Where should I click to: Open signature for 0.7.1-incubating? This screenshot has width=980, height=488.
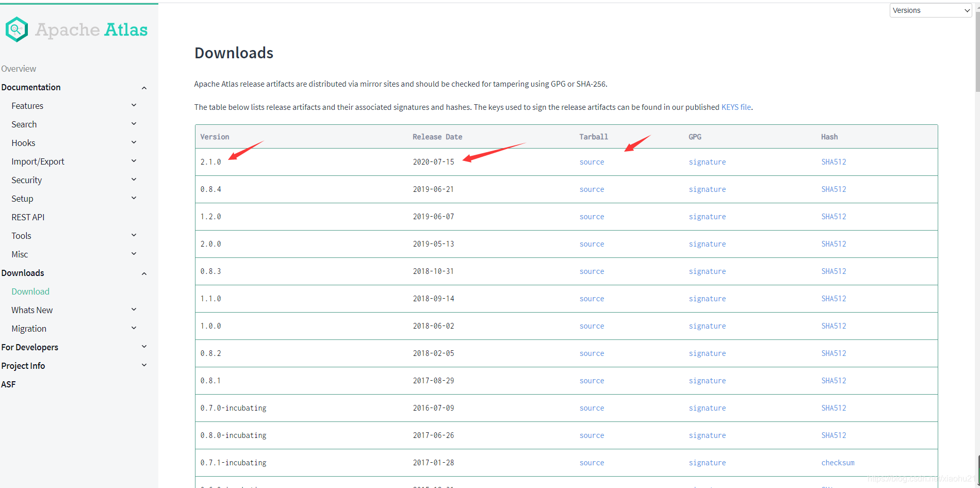(707, 463)
